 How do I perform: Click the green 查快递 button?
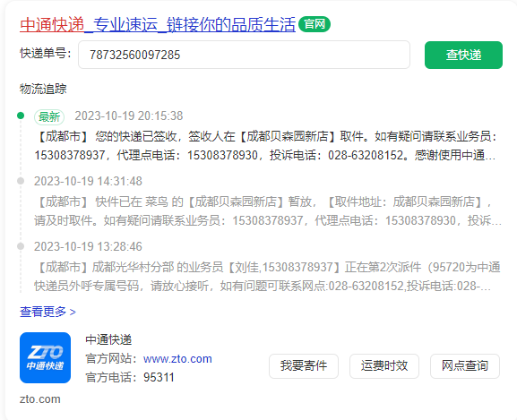463,55
